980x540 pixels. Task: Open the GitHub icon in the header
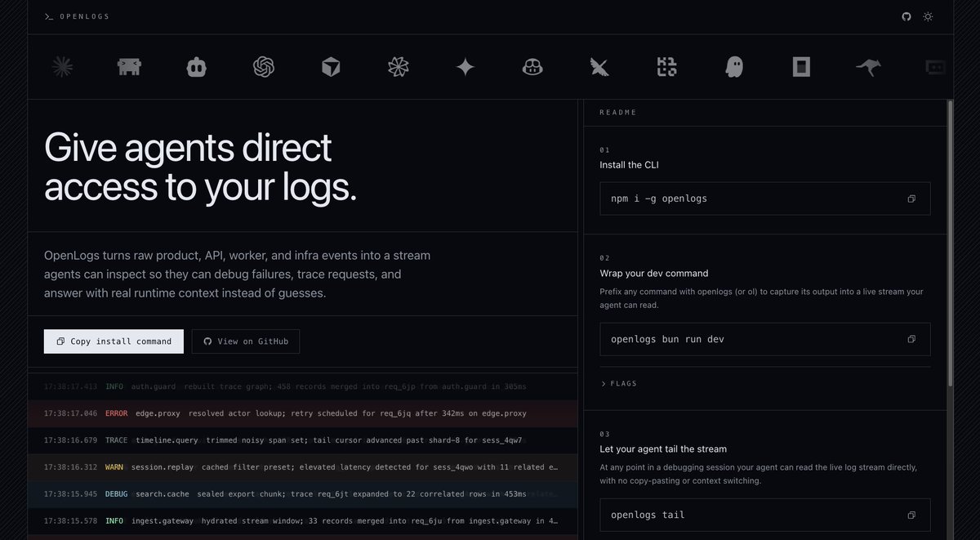coord(906,16)
